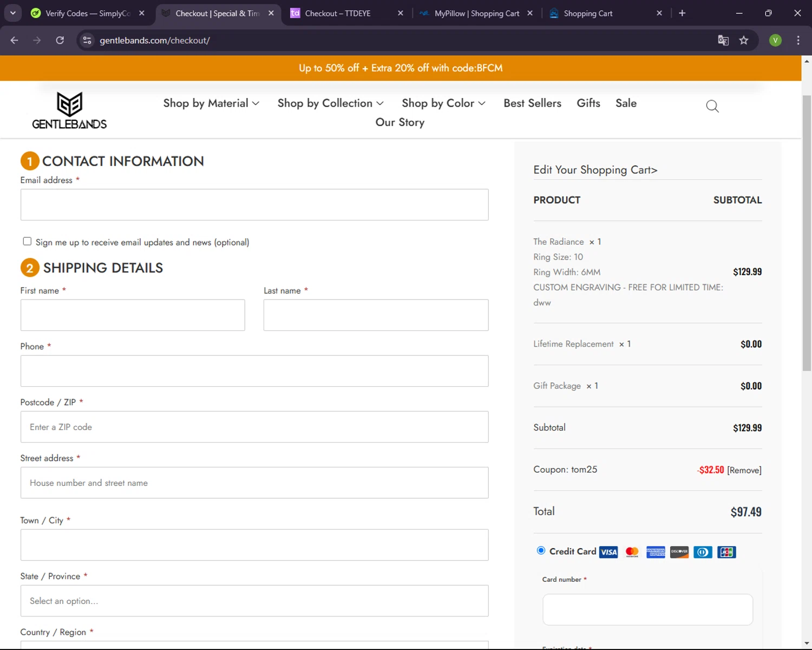Open the State / Province select box
The width and height of the screenshot is (812, 650).
click(254, 601)
